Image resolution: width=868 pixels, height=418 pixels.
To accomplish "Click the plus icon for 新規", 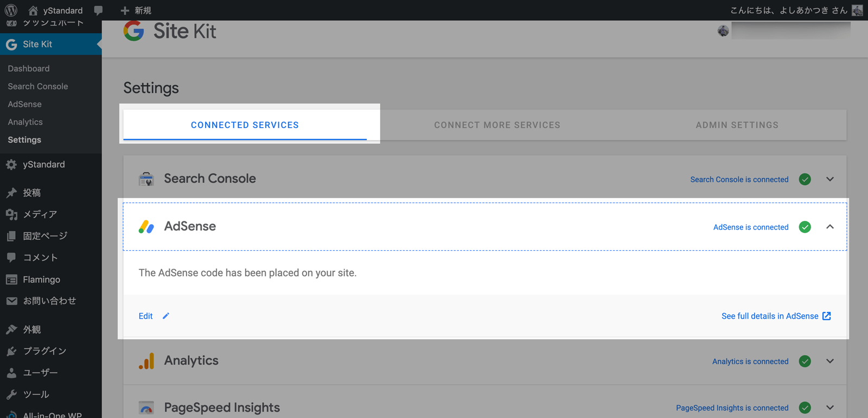I will 125,10.
